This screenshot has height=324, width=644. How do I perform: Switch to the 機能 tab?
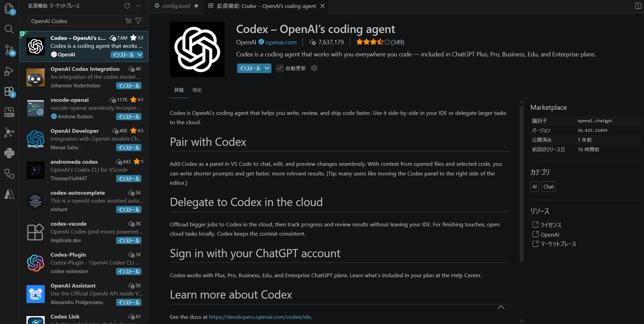coord(197,90)
